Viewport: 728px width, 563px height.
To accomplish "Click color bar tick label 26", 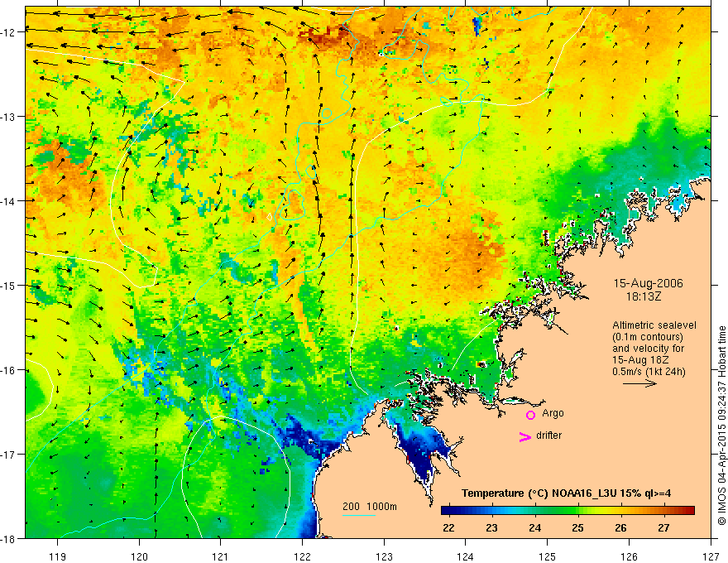I will click(620, 527).
